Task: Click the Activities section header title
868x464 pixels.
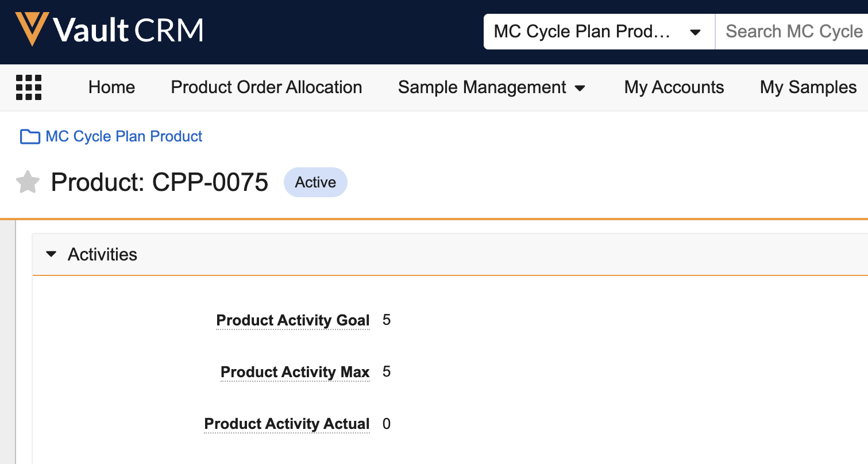Action: tap(102, 254)
